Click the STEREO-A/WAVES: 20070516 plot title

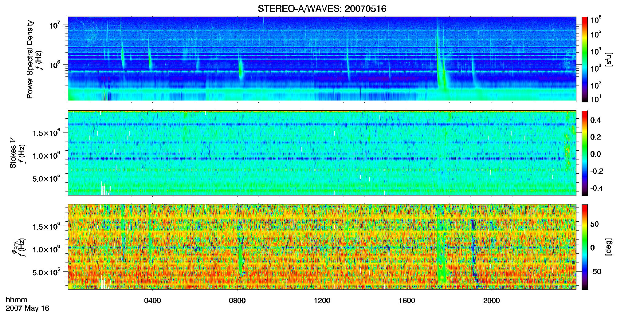pyautogui.click(x=322, y=9)
